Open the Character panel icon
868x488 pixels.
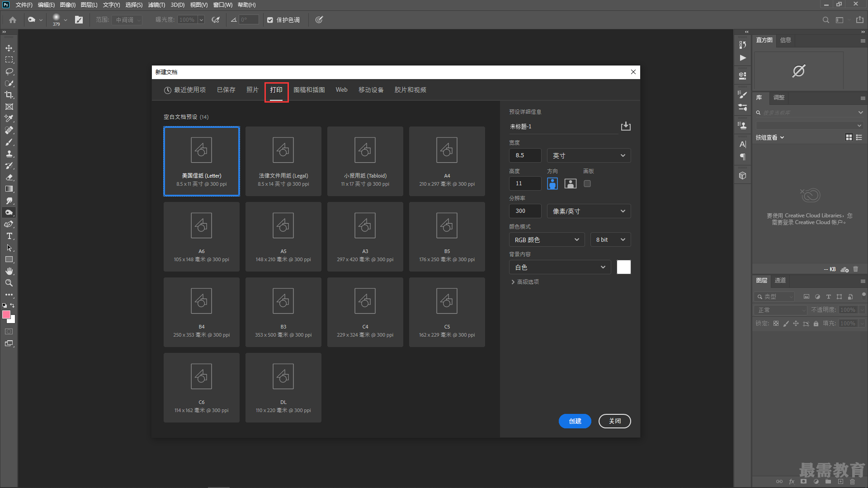[743, 144]
